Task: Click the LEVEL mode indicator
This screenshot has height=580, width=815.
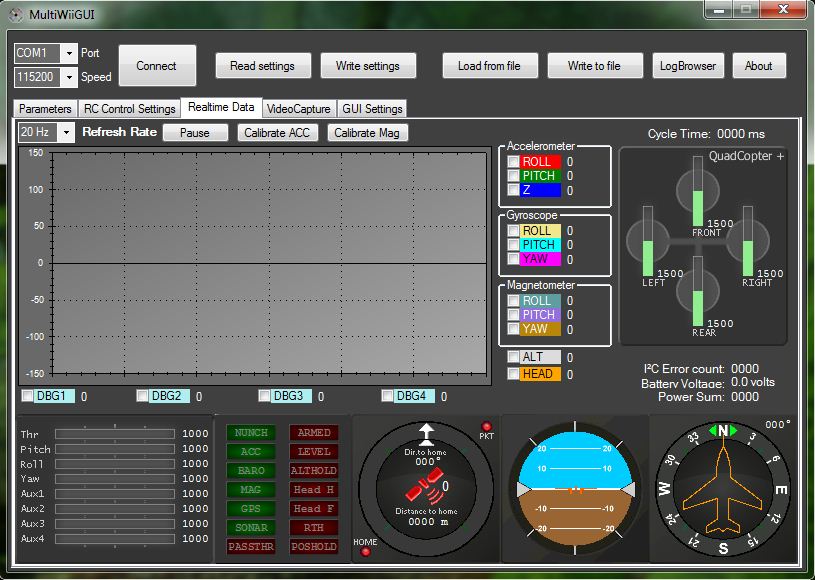Action: pyautogui.click(x=314, y=452)
